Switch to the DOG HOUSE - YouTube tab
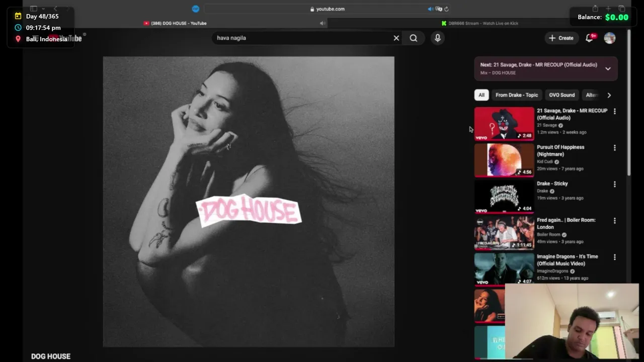Screen dimensions: 644x362 click(175, 23)
